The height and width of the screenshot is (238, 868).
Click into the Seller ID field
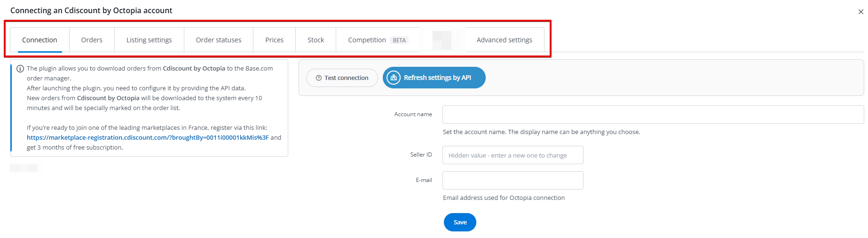[x=513, y=155]
